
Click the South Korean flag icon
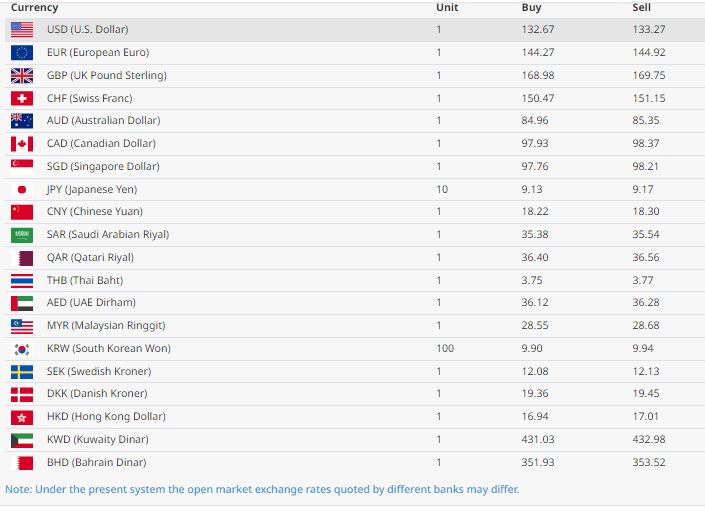pos(22,349)
